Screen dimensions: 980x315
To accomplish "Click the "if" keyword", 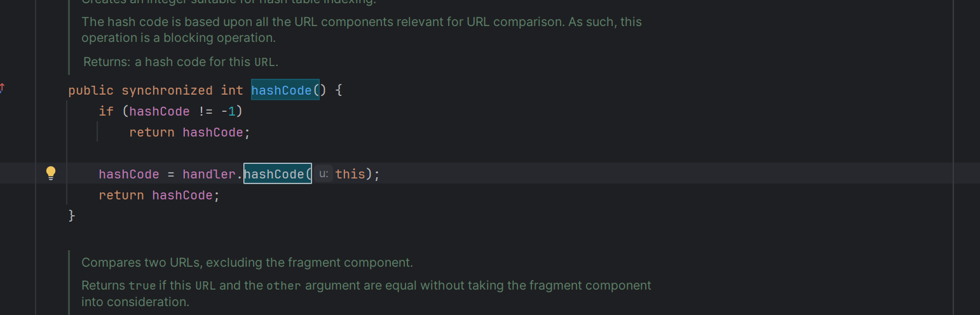I will point(106,111).
